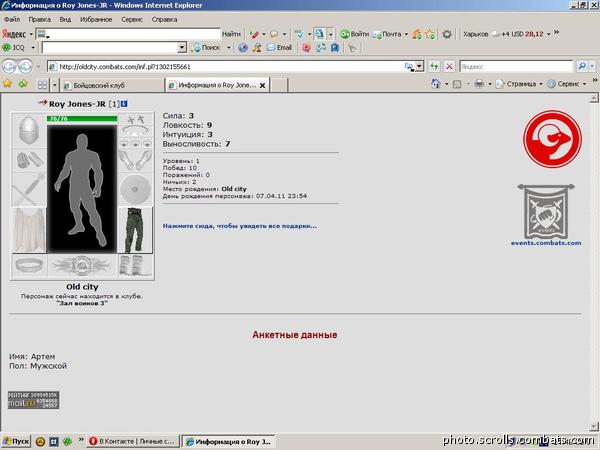Click the shield equipment slot
The width and height of the screenshot is (600, 450).
tap(135, 189)
